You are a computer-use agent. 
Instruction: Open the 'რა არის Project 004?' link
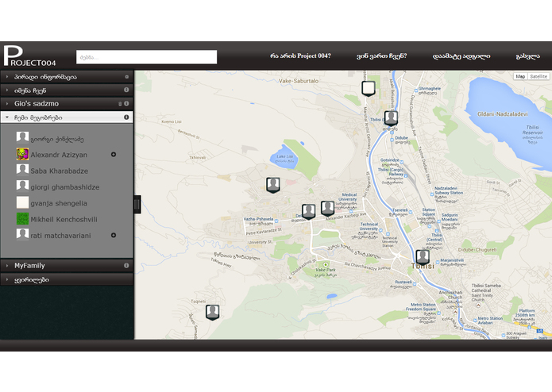coord(300,56)
